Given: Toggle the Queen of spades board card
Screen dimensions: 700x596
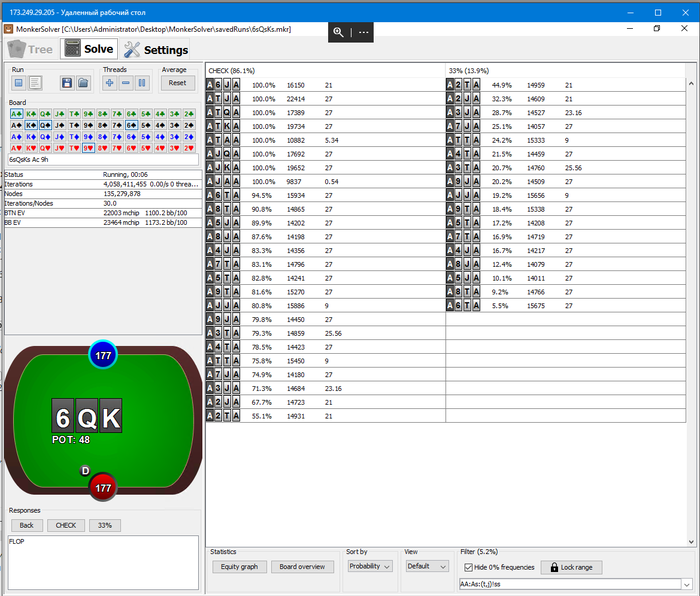Looking at the screenshot, I should pos(45,125).
